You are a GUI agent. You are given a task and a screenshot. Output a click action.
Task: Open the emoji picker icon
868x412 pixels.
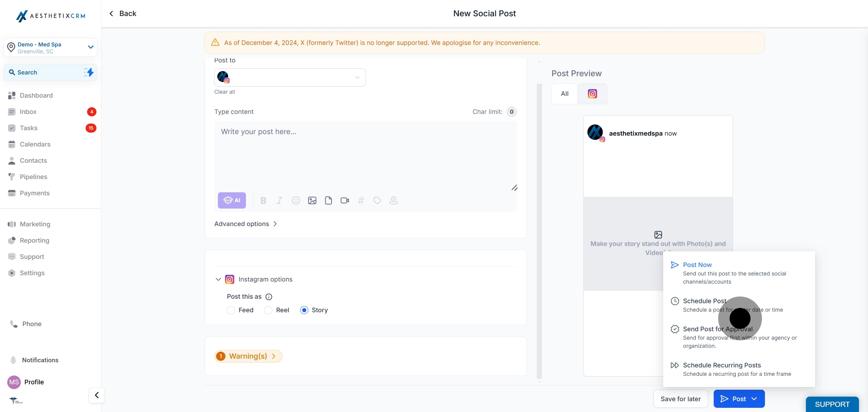click(295, 200)
